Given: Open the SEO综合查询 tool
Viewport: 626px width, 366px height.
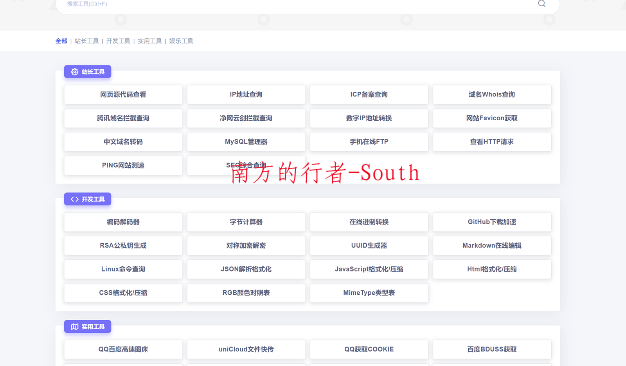Looking at the screenshot, I should (246, 165).
